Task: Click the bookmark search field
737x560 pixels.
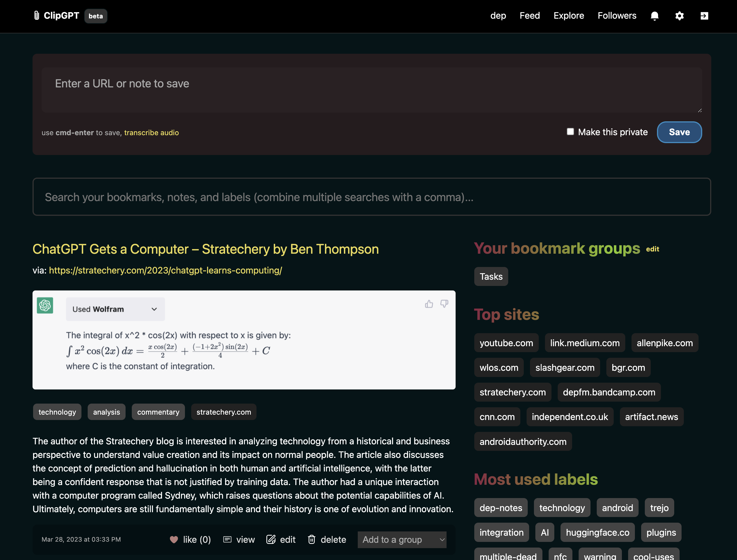Action: point(372,197)
